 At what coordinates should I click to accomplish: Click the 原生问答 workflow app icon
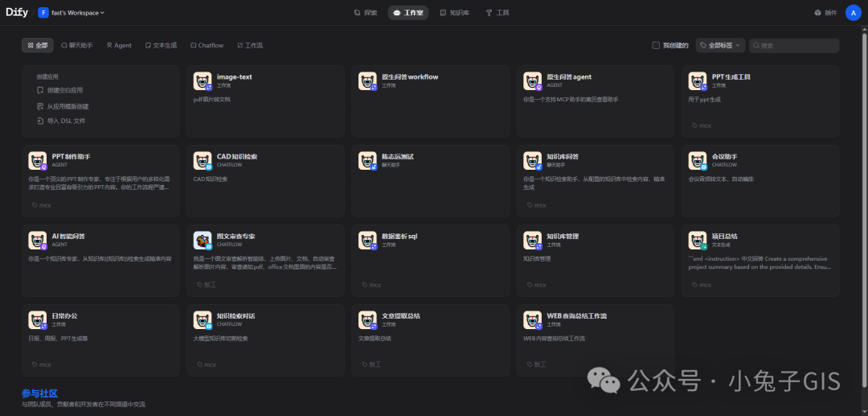click(367, 81)
